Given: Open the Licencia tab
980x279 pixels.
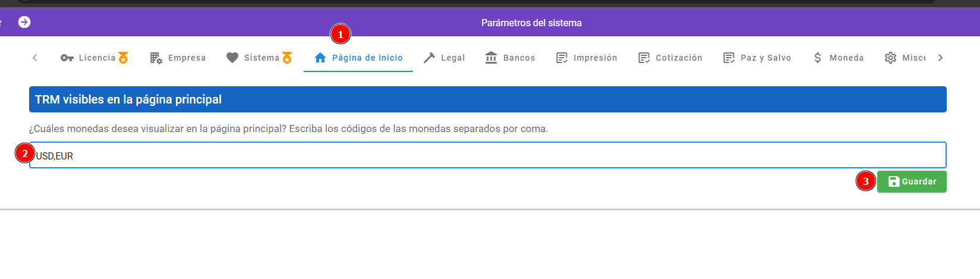Looking at the screenshot, I should (94, 58).
